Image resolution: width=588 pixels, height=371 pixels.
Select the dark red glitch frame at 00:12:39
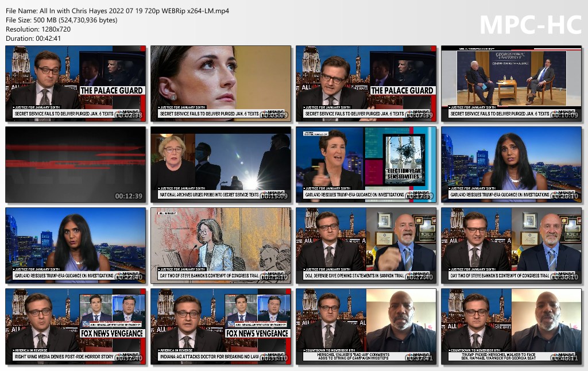[x=75, y=165]
